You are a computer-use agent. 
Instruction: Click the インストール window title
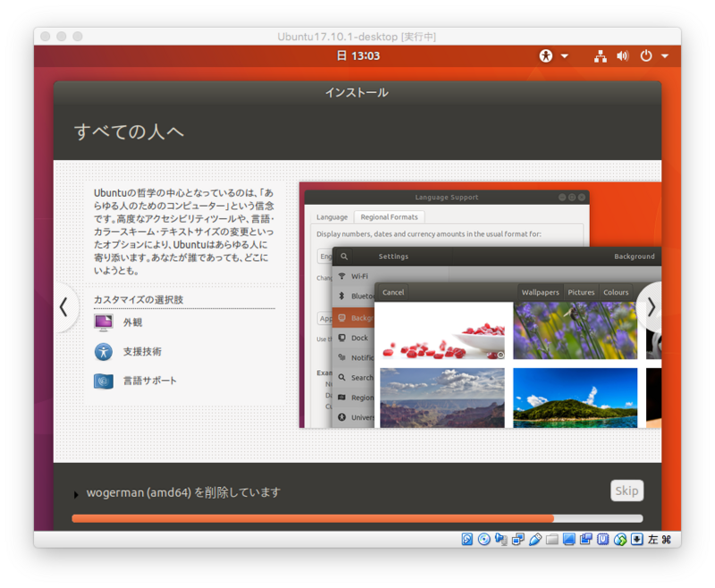[x=357, y=93]
